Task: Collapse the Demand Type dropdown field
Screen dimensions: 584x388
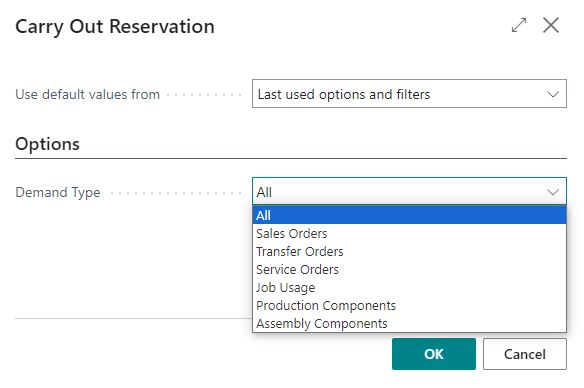Action: coord(409,191)
